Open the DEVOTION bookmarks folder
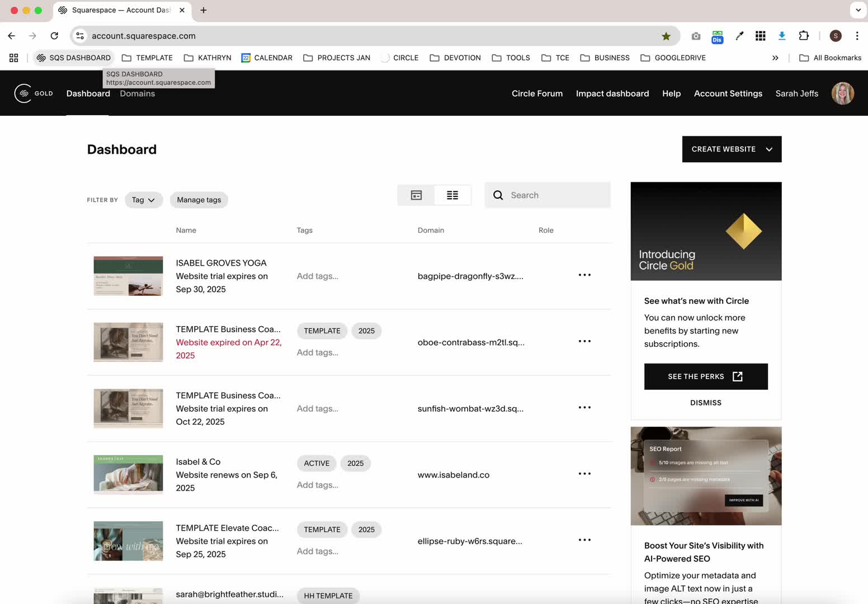868x604 pixels. (x=455, y=58)
